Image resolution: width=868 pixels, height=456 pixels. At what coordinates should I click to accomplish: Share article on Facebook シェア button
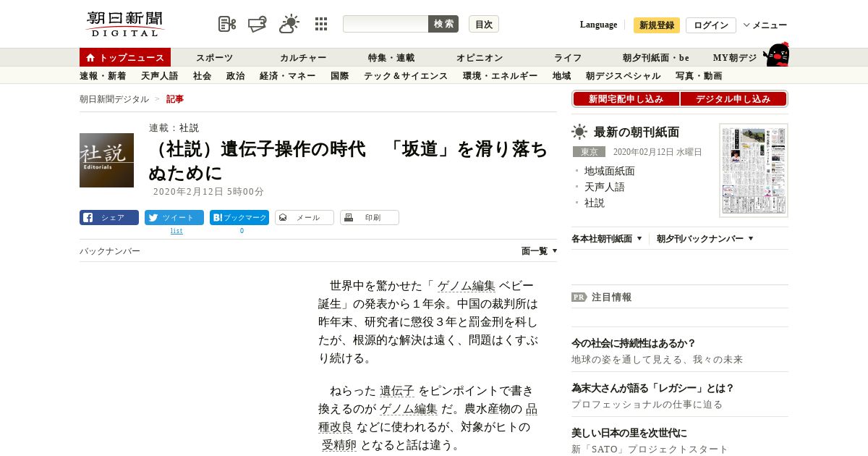109,217
